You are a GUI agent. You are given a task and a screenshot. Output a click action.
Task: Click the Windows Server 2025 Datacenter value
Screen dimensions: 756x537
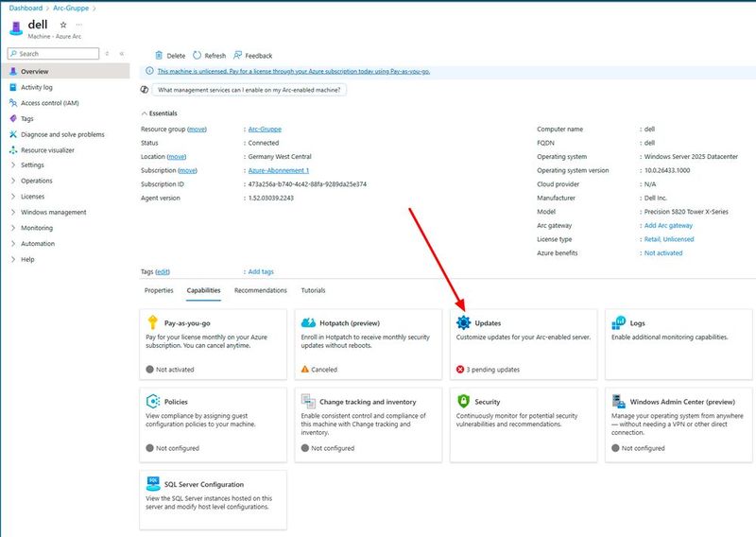(x=691, y=157)
